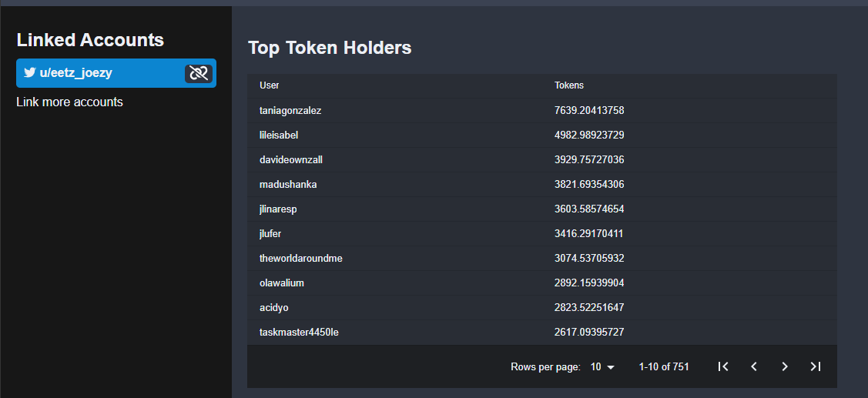Go to next page arrow

point(784,366)
